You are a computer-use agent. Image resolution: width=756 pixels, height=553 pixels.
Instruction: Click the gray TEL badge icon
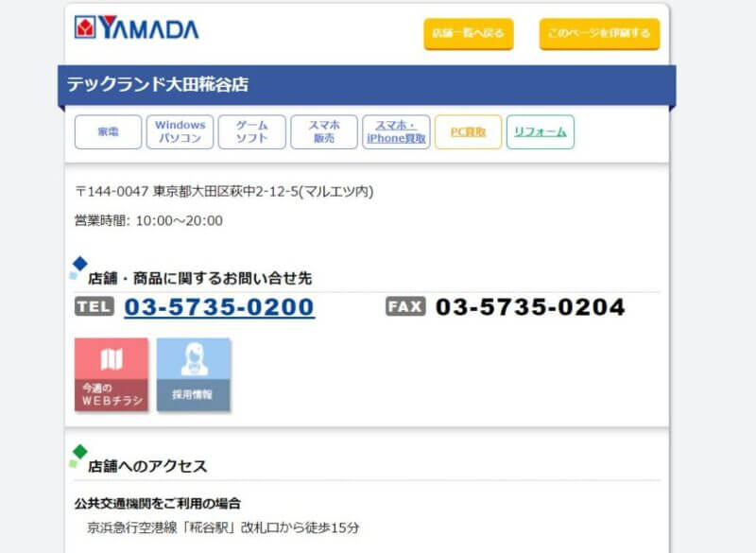point(94,306)
